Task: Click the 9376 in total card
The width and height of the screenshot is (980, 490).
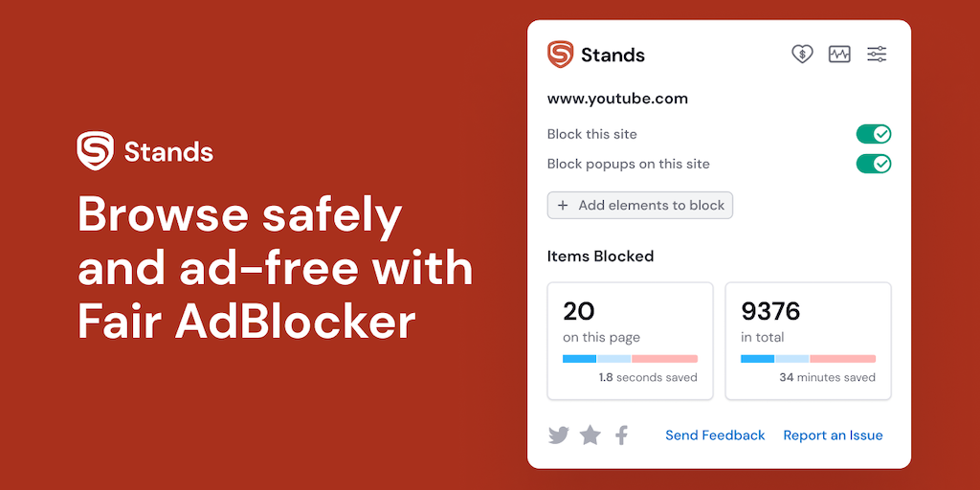Action: pyautogui.click(x=808, y=340)
